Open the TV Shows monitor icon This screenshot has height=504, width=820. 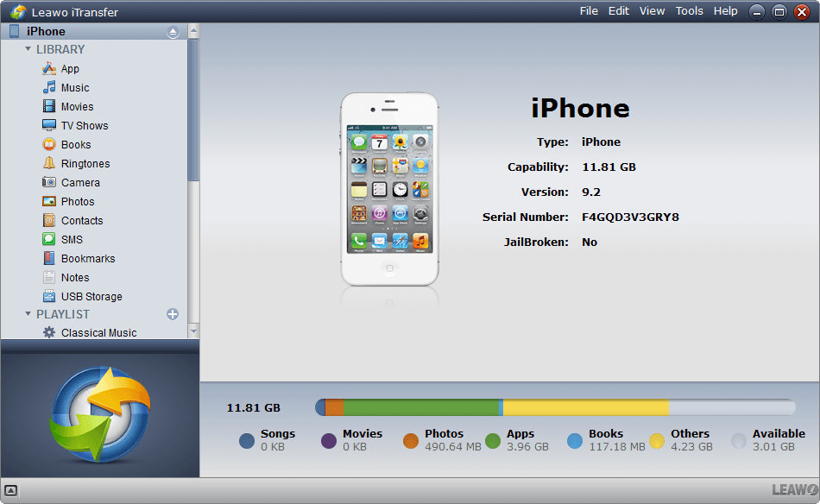click(x=49, y=125)
